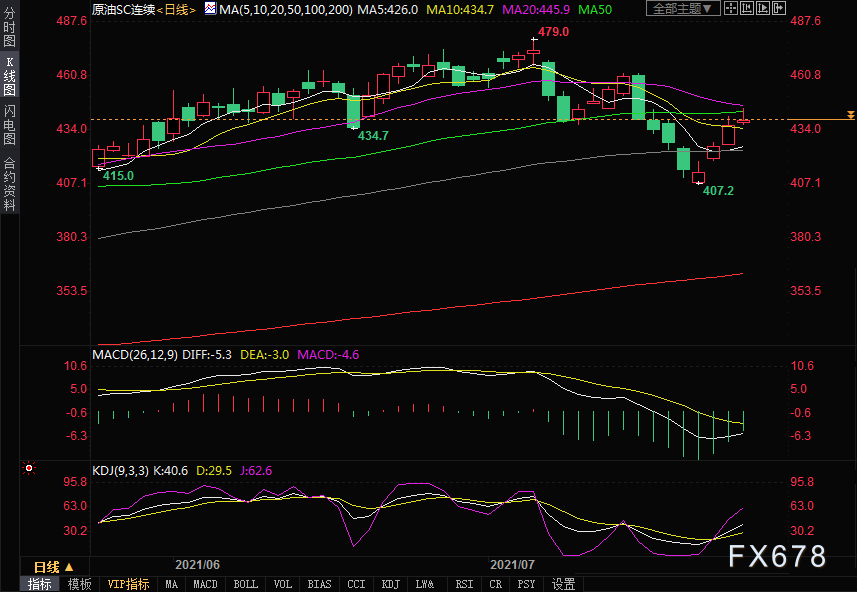Open the 全部主题 theme dropdown

[682, 8]
